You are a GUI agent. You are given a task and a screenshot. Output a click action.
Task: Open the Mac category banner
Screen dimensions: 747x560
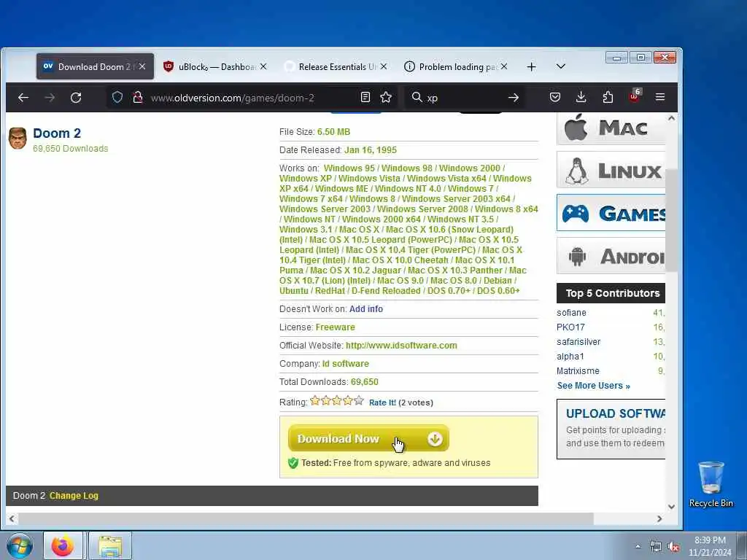[x=611, y=128]
